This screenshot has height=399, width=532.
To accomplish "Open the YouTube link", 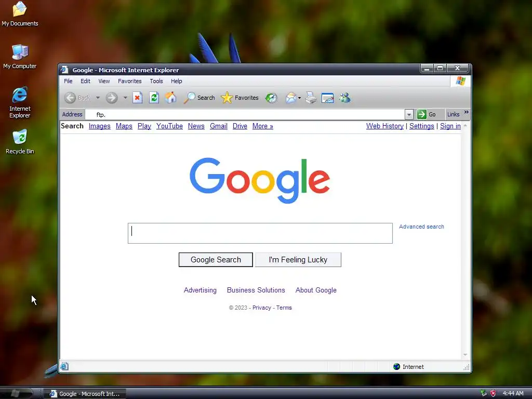I will coord(169,126).
